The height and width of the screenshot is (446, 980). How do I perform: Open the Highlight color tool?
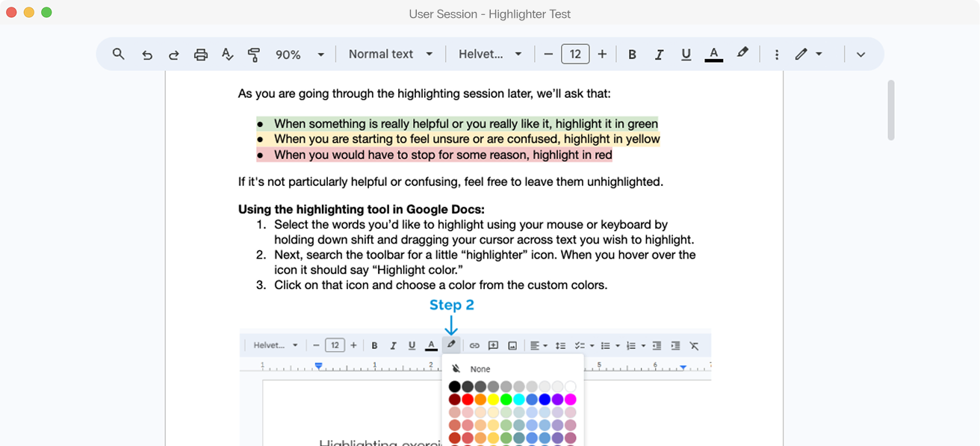(x=742, y=54)
